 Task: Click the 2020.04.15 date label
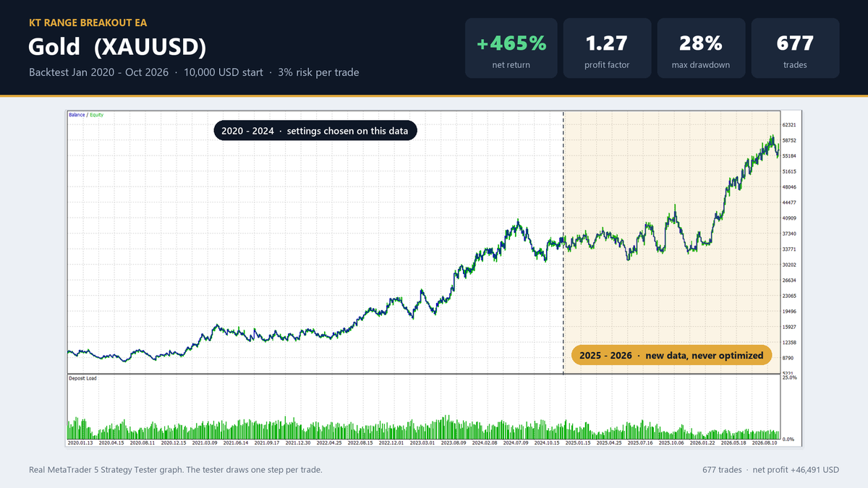click(x=111, y=442)
